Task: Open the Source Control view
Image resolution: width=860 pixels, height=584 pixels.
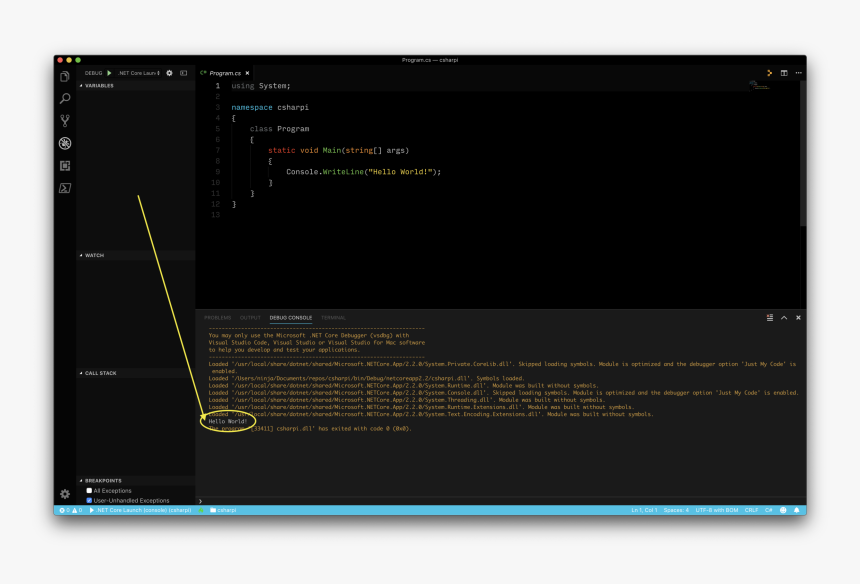Action: click(x=65, y=121)
